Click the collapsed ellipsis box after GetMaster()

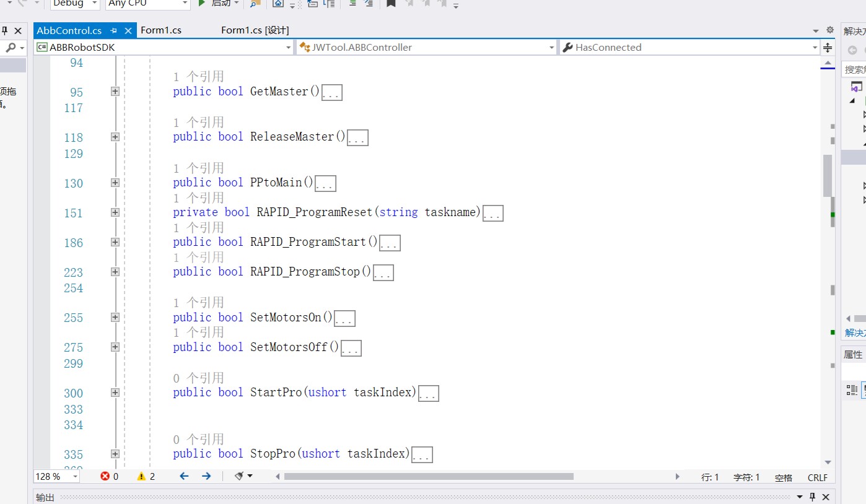point(331,93)
